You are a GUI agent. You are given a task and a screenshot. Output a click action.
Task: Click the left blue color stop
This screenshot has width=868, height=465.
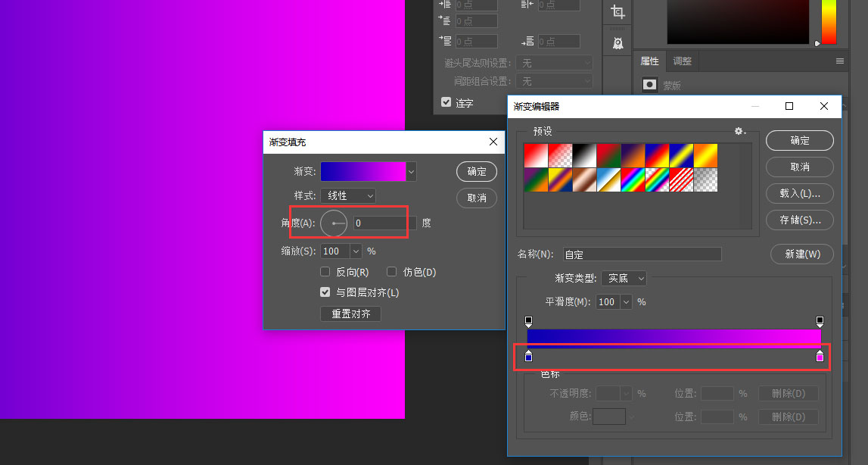point(529,356)
